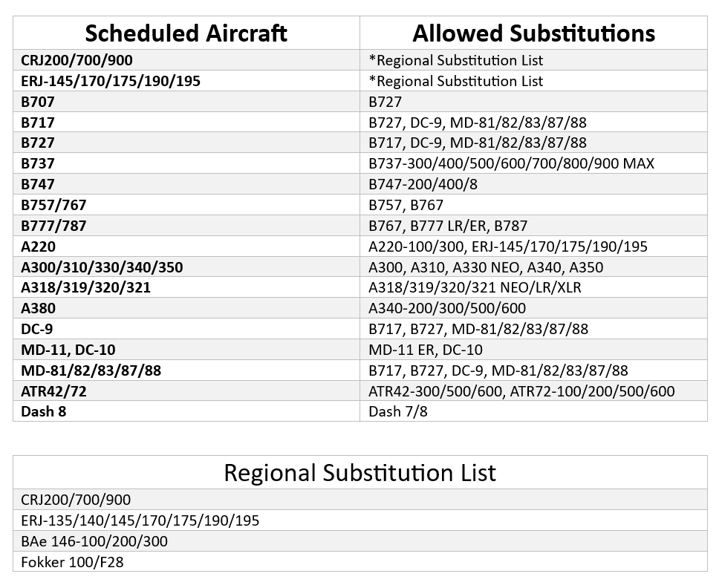Click the ERJ-145/170/175/190/195 scheduled aircraft cell
722x588 pixels.
coord(111,81)
